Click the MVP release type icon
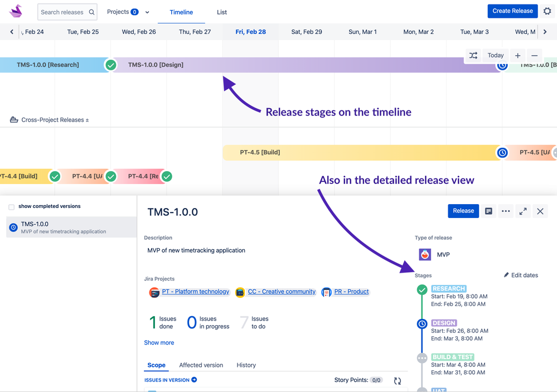 [425, 254]
